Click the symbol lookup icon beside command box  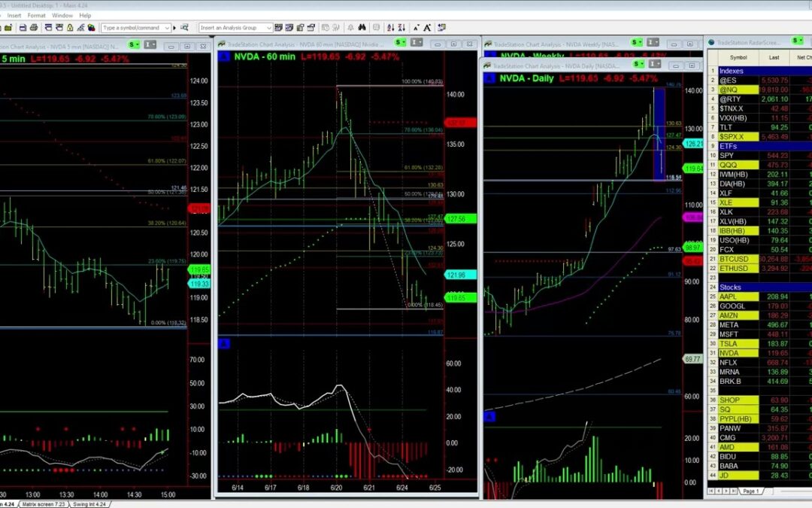184,28
